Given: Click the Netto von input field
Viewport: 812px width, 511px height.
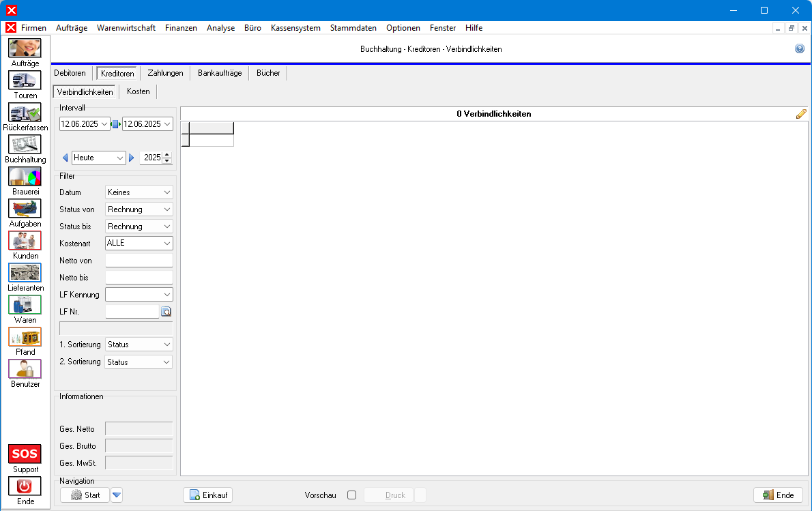Looking at the screenshot, I should coord(139,261).
